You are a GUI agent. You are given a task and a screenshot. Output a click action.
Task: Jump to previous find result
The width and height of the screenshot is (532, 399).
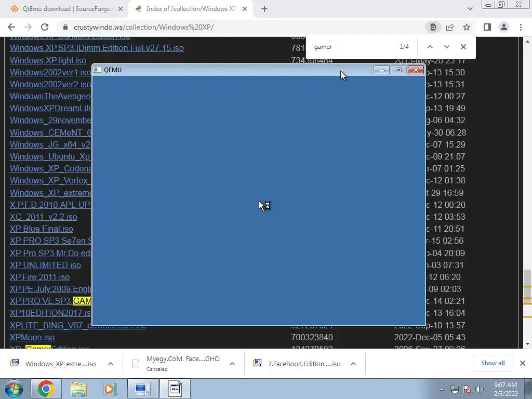tap(430, 47)
